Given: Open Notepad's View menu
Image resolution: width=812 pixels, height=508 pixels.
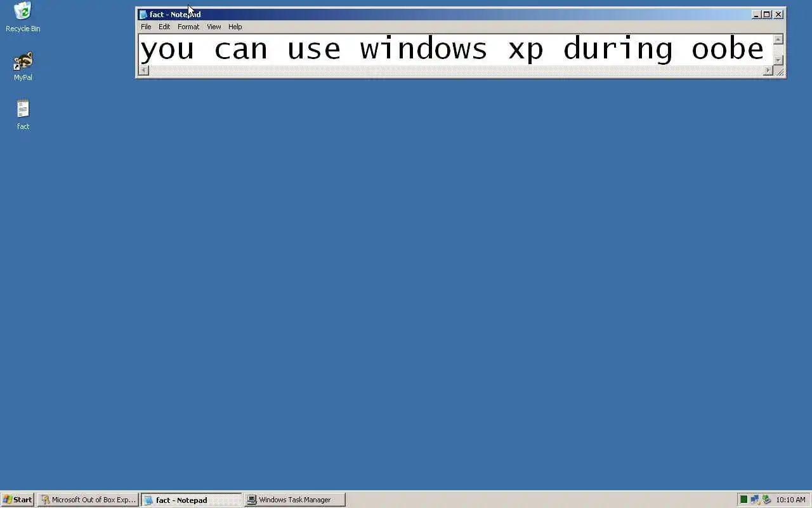Looking at the screenshot, I should click(x=214, y=27).
